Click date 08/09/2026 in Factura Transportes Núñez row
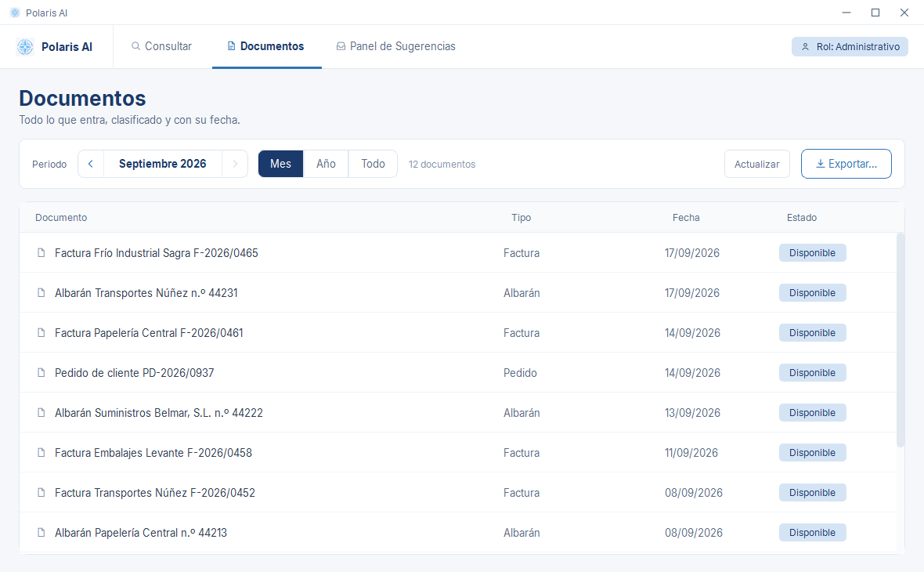 [694, 492]
